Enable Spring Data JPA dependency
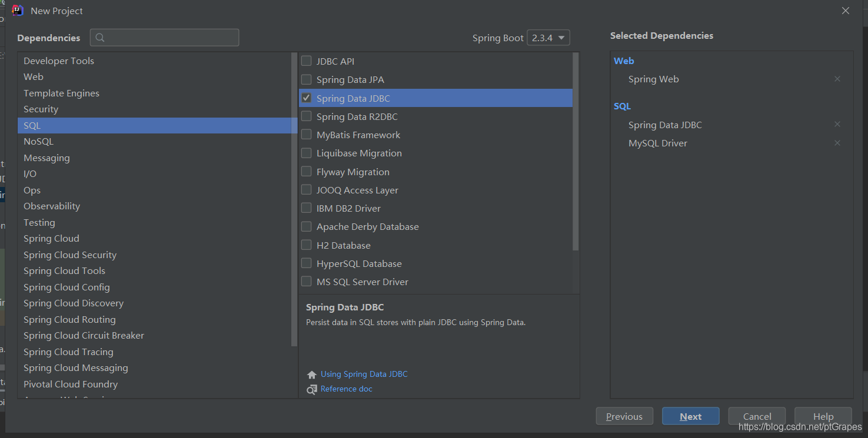868x438 pixels. (306, 79)
